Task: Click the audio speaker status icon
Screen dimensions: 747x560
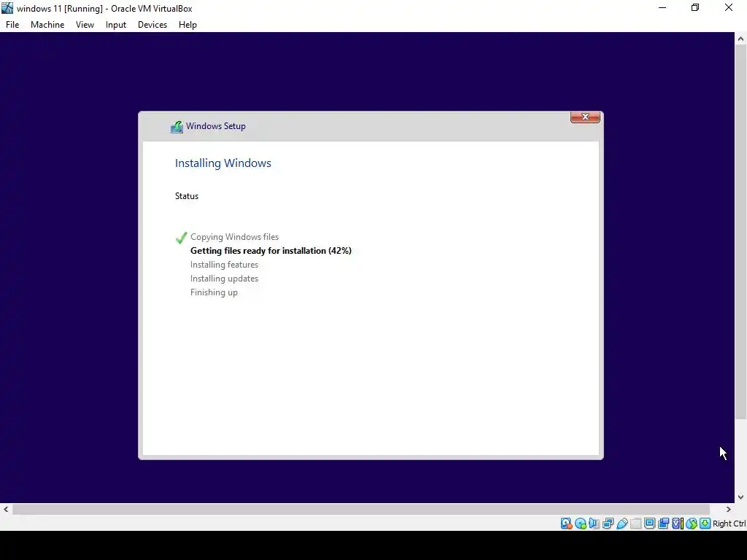Action: [x=594, y=524]
